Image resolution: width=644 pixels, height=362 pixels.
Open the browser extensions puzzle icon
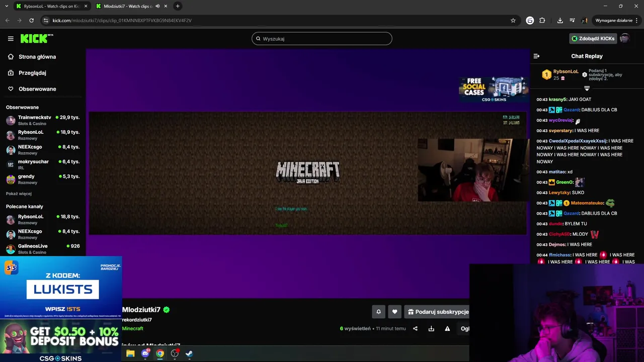point(542,21)
